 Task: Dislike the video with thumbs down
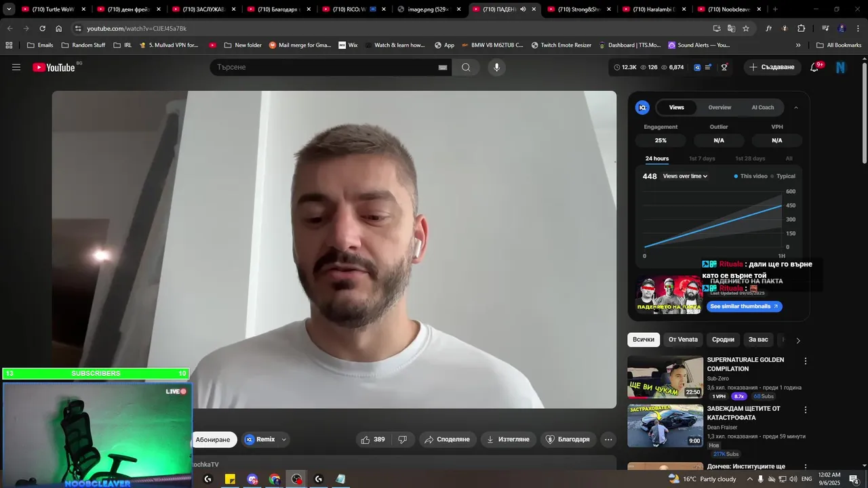[x=402, y=439]
